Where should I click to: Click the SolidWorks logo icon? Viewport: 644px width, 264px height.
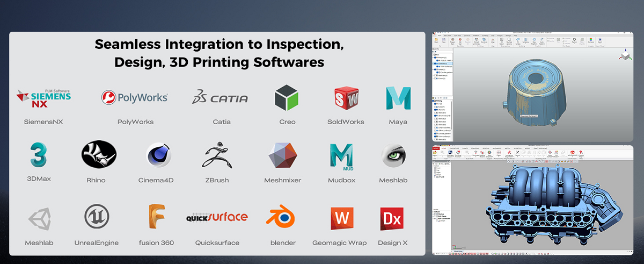[x=346, y=98]
